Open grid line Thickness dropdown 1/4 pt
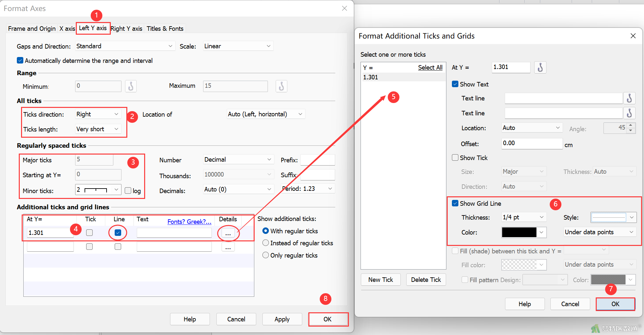This screenshot has height=335, width=644. [524, 217]
